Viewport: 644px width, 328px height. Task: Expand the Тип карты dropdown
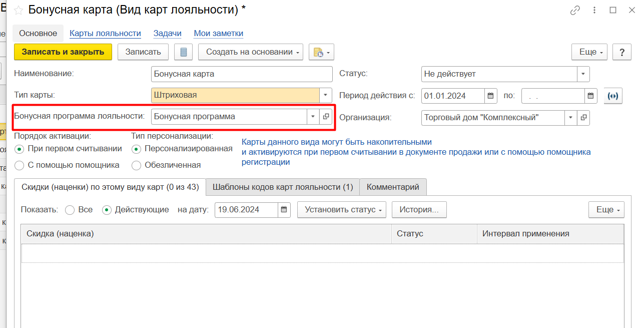(326, 95)
